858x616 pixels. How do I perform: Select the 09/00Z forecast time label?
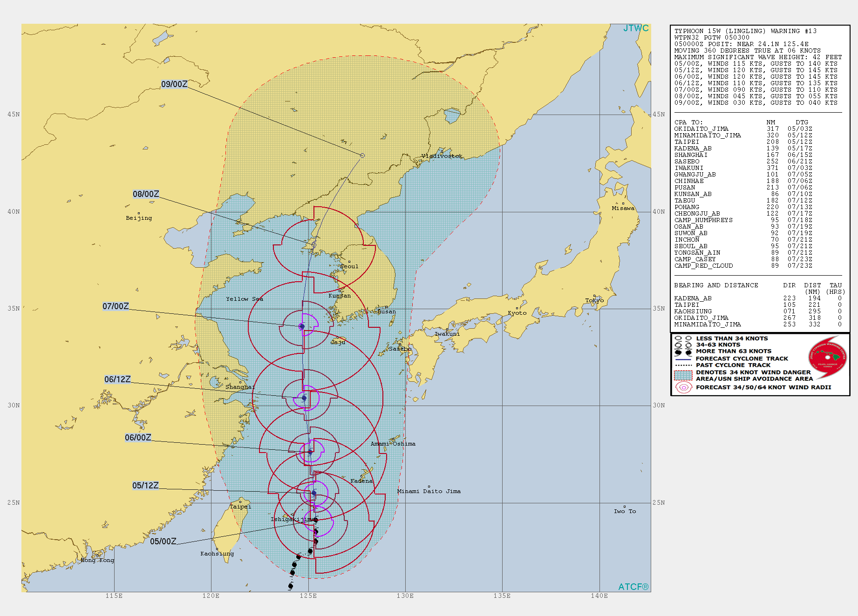coord(174,84)
